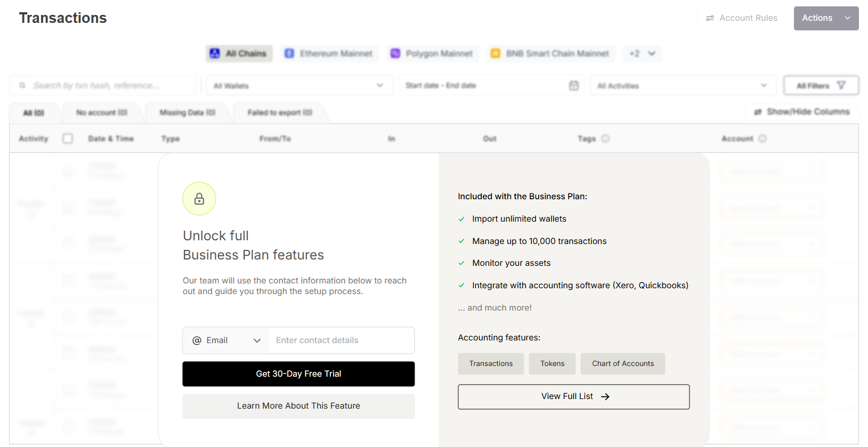The image size is (868, 447).
Task: Click the info icon next to Account column
Action: coord(762,139)
